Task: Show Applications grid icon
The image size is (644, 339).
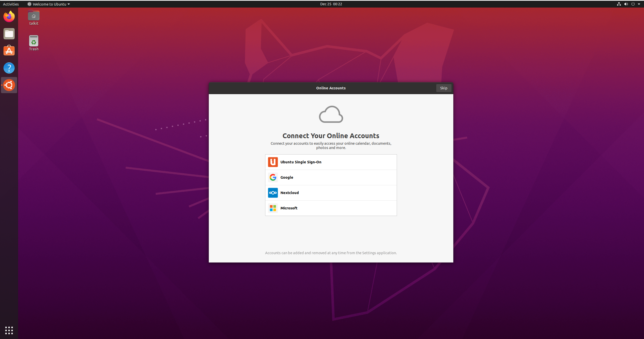Action: point(9,330)
